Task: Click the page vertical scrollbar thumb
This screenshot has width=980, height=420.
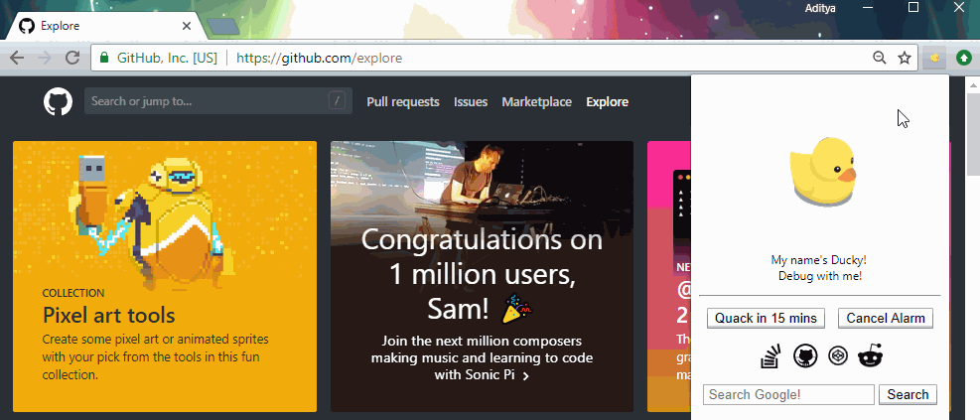Action: (x=973, y=136)
